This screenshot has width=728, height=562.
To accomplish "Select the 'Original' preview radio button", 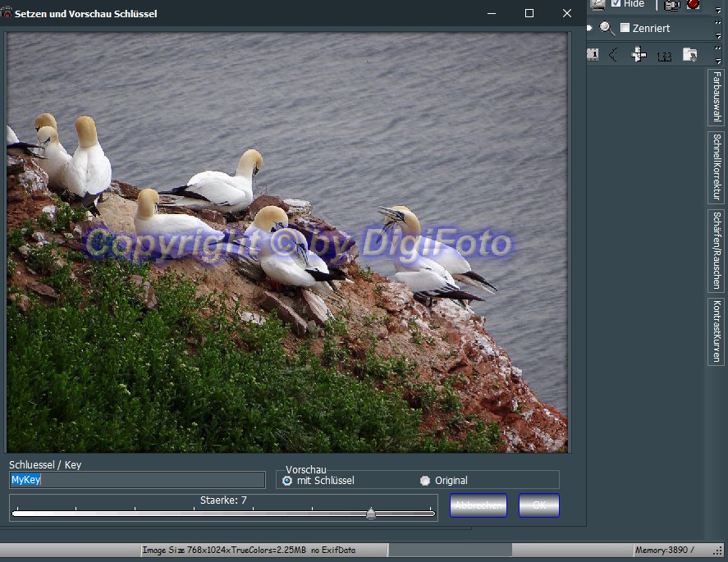I will click(x=425, y=481).
